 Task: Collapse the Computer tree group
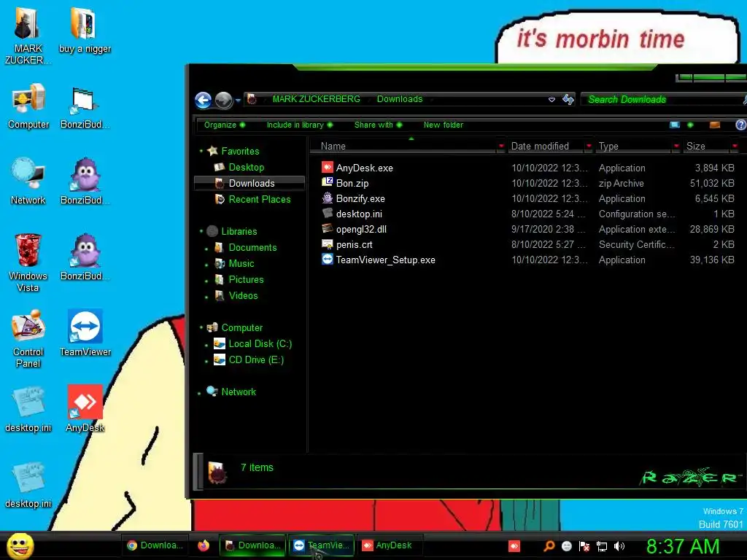point(201,327)
